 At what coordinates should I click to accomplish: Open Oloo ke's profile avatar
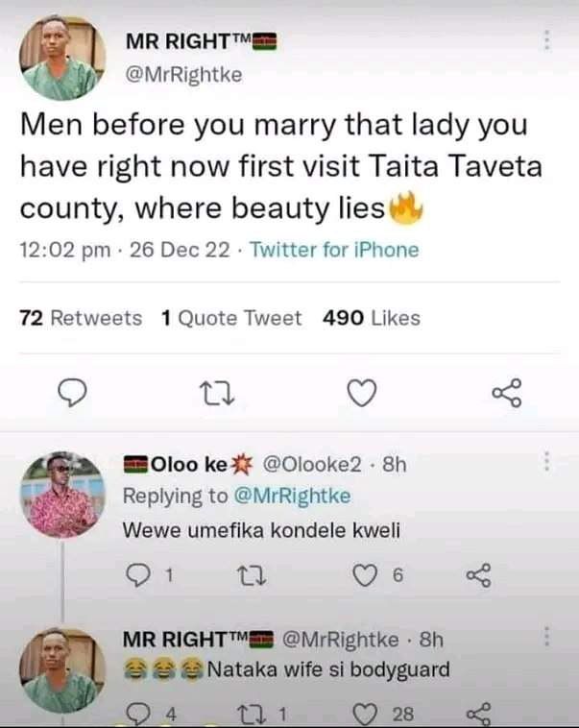63,495
